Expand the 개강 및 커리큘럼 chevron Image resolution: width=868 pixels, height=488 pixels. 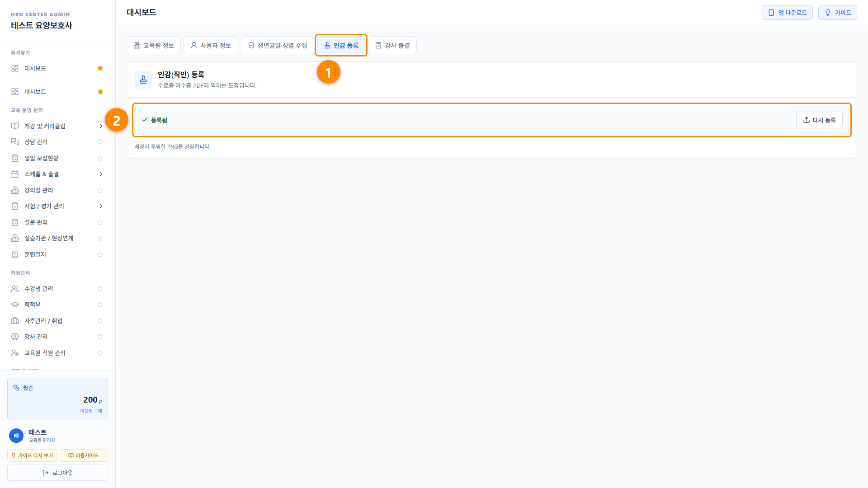pos(101,126)
